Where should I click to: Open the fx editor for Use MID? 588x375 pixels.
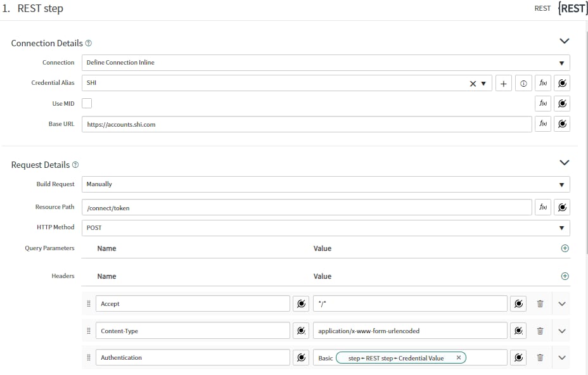click(542, 103)
